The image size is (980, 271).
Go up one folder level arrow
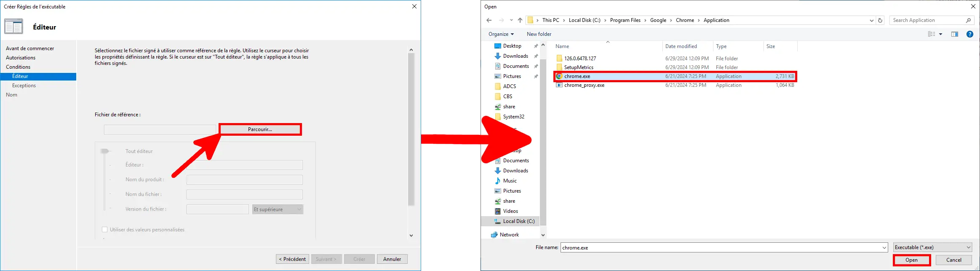pyautogui.click(x=520, y=20)
